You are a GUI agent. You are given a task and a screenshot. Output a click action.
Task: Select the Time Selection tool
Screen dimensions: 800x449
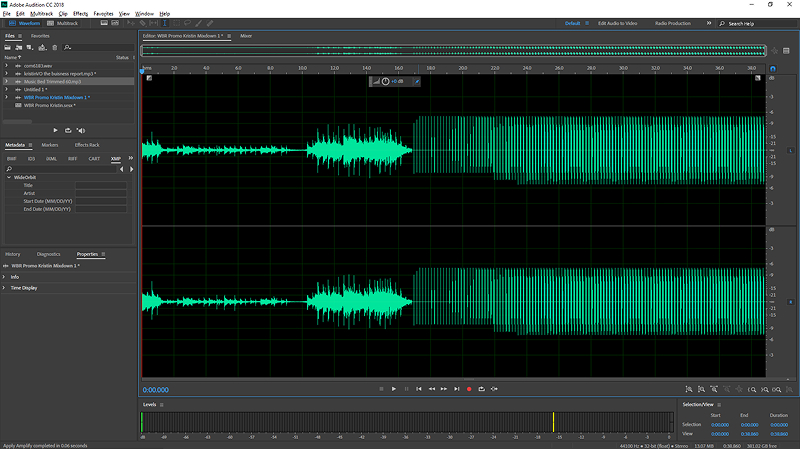[x=165, y=23]
